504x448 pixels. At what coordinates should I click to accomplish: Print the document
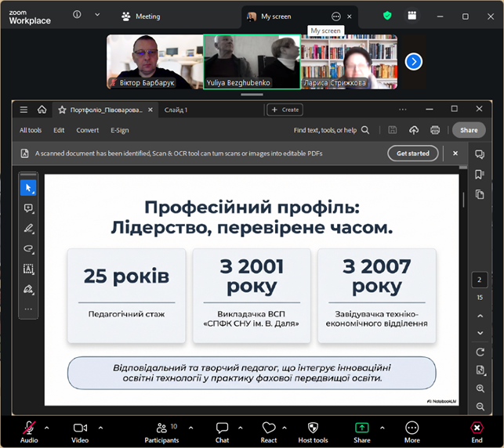point(435,130)
